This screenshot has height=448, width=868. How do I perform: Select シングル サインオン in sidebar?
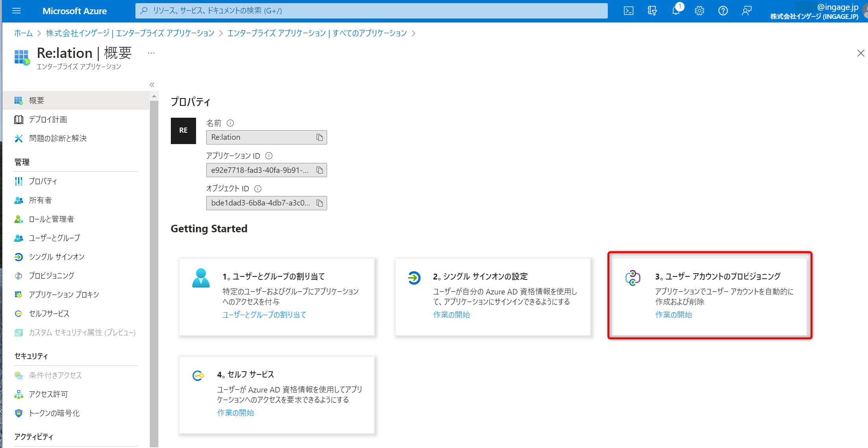(57, 257)
